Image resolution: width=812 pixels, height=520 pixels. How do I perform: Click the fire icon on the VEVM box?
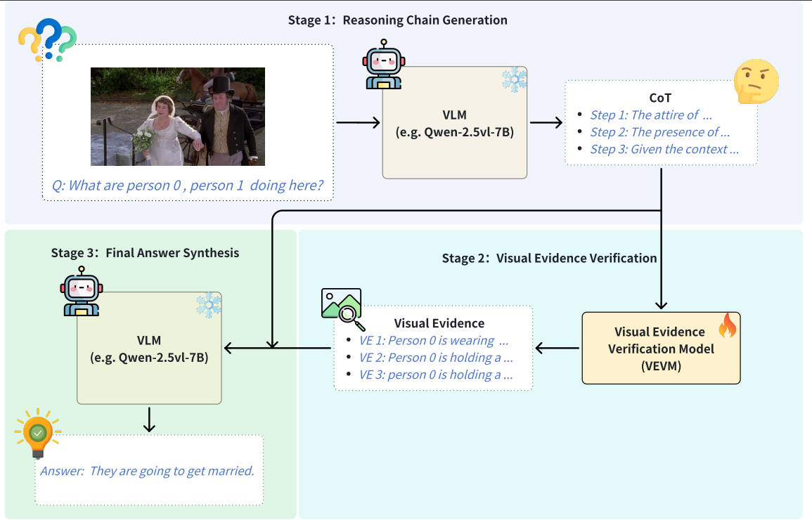click(727, 325)
